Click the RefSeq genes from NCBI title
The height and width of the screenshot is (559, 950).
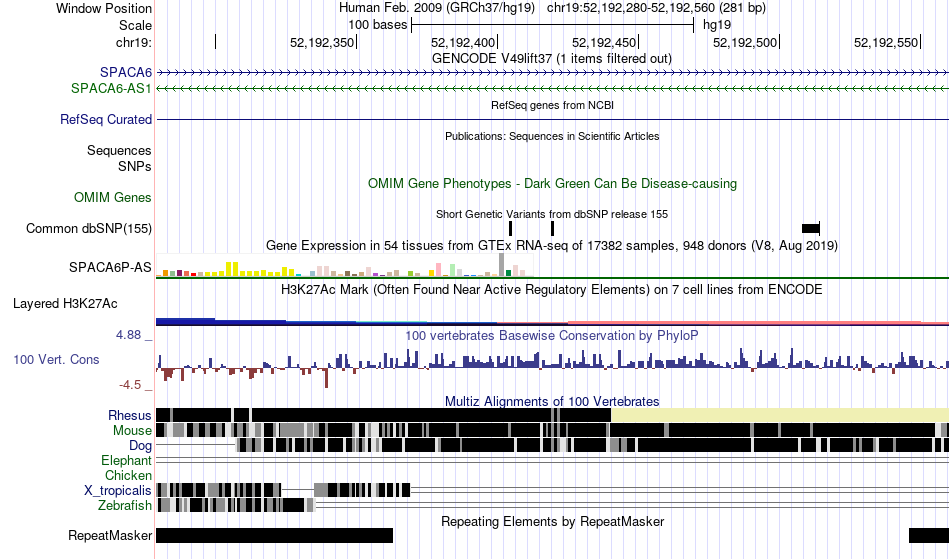coord(552,105)
